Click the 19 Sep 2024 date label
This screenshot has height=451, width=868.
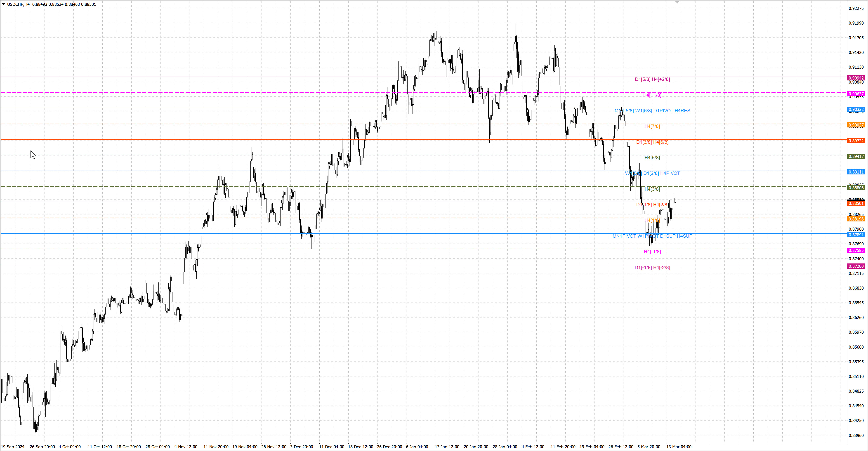[12, 447]
